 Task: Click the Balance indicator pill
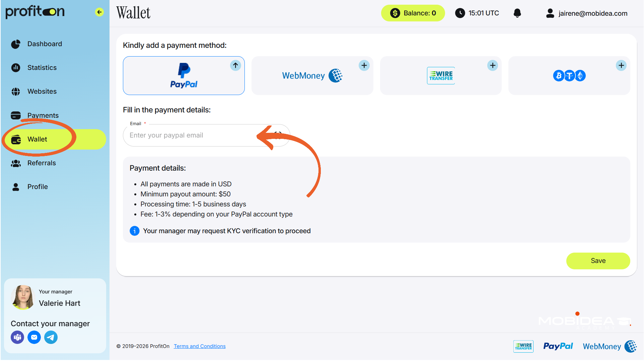click(x=413, y=13)
